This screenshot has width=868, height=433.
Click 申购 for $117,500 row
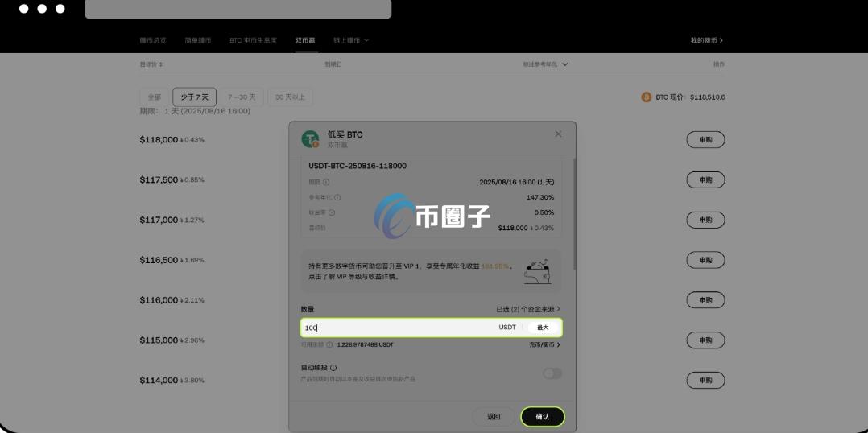(705, 179)
